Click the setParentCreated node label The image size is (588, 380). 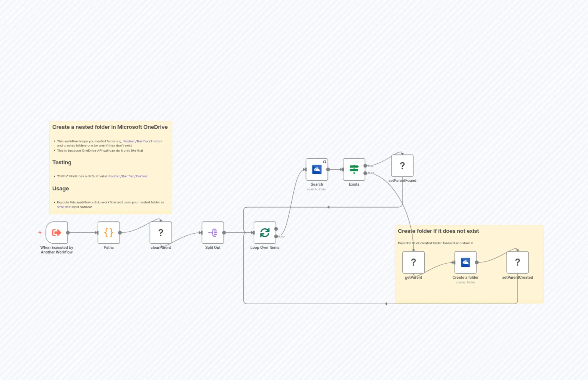point(517,277)
